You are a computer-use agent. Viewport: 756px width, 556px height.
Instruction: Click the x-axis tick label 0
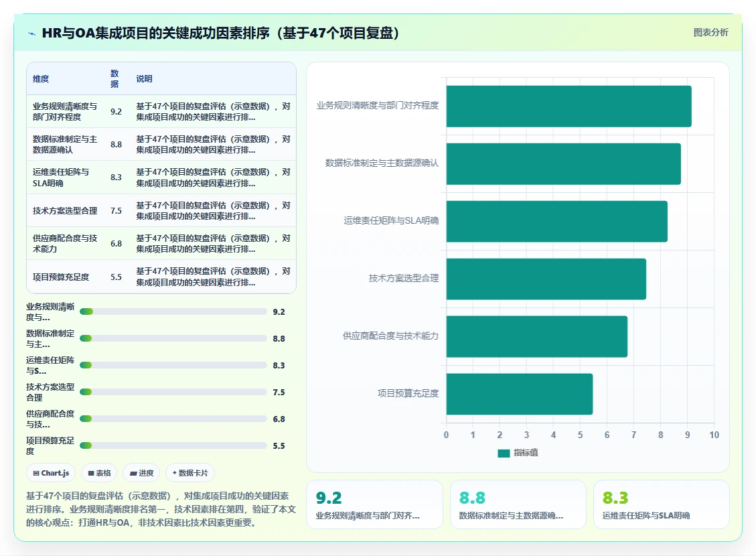coord(446,435)
